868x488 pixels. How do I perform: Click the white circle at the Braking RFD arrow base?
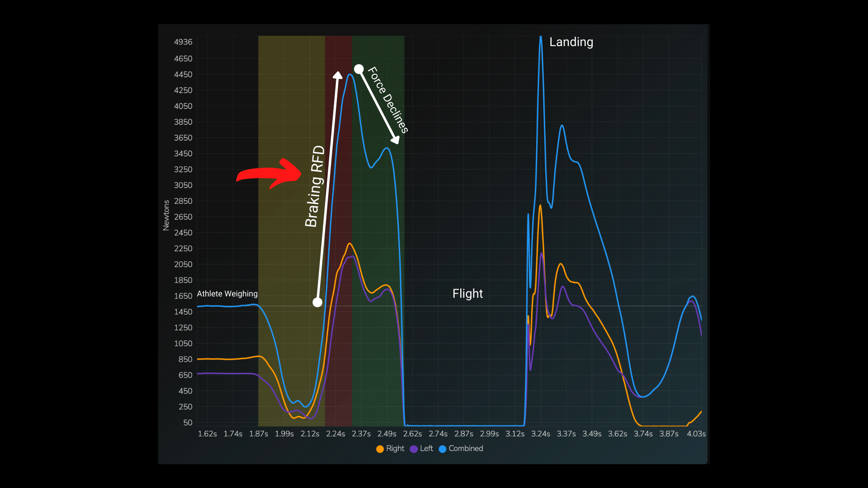[317, 301]
